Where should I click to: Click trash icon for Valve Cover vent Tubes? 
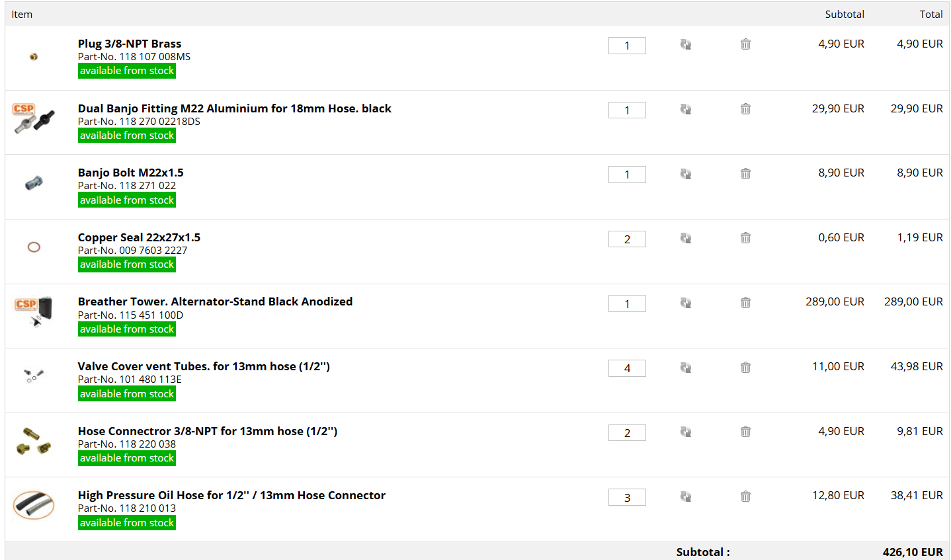tap(745, 368)
